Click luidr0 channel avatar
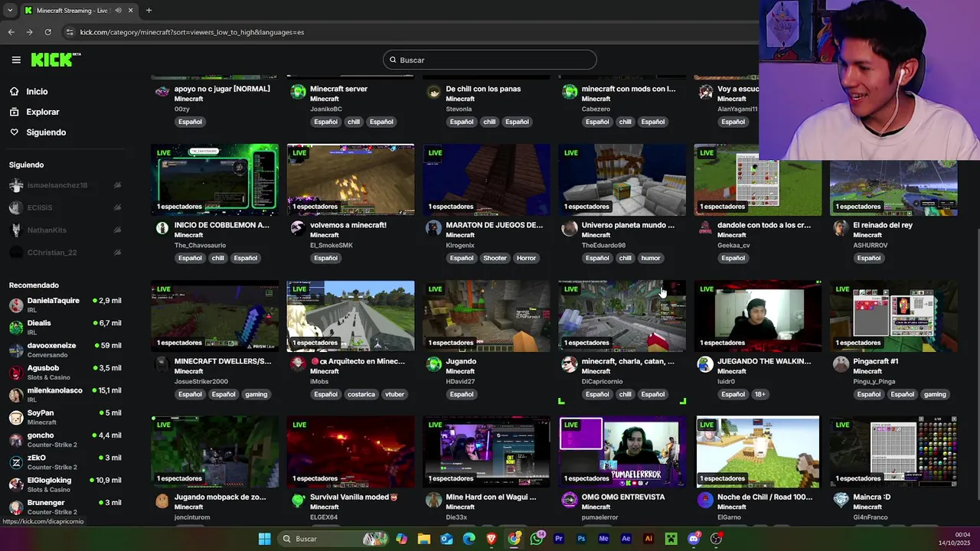Image resolution: width=980 pixels, height=551 pixels. (x=705, y=364)
